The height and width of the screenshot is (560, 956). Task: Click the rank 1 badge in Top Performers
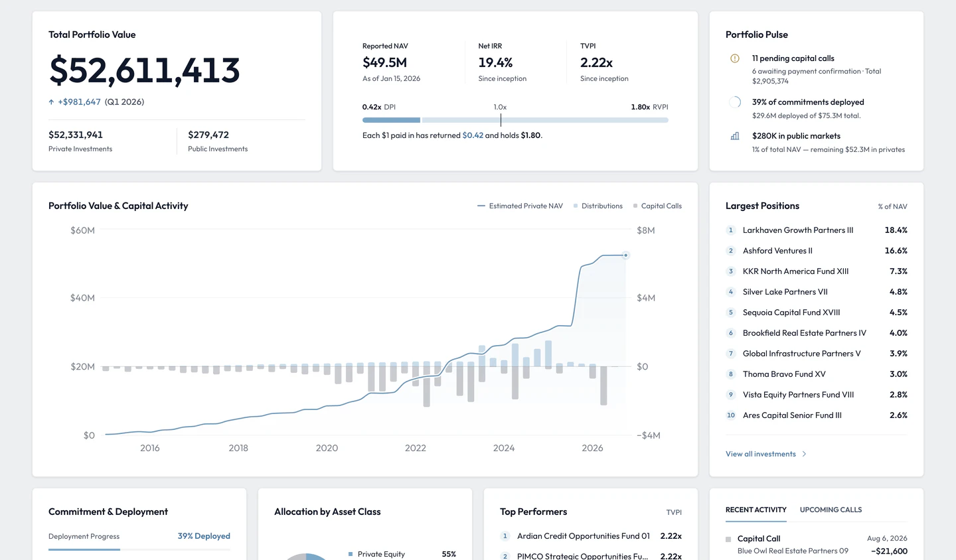click(x=505, y=536)
